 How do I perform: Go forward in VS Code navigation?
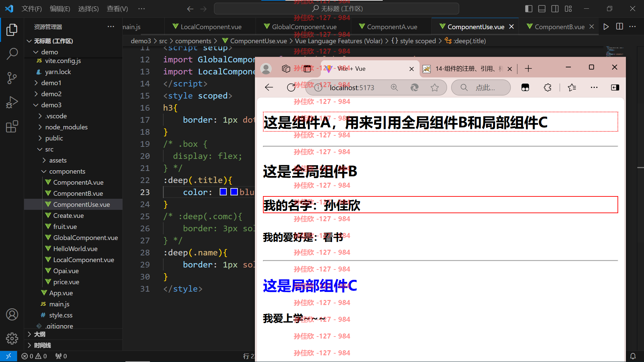coord(204,9)
